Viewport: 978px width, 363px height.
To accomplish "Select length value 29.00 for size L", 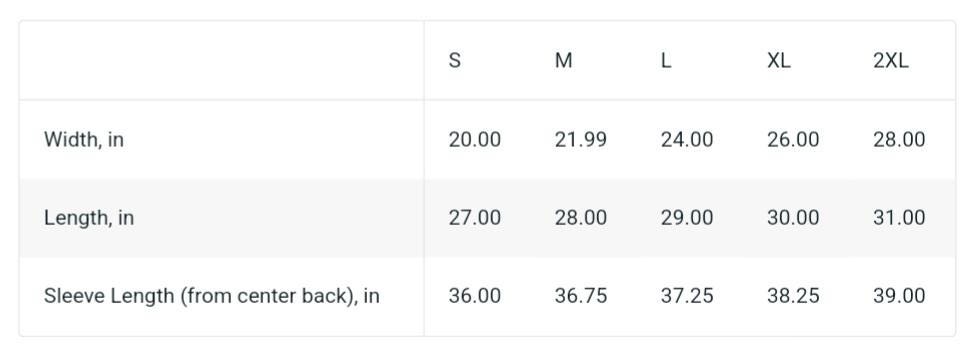I will click(687, 218).
